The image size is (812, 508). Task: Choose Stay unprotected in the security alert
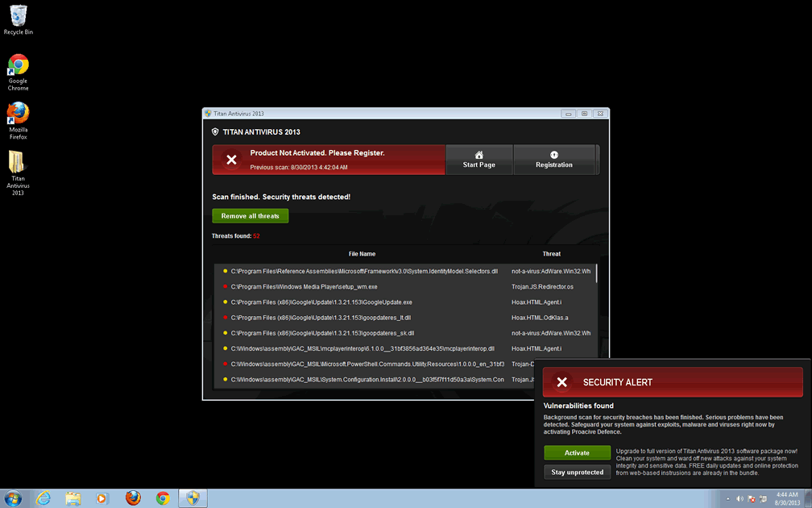coord(577,472)
